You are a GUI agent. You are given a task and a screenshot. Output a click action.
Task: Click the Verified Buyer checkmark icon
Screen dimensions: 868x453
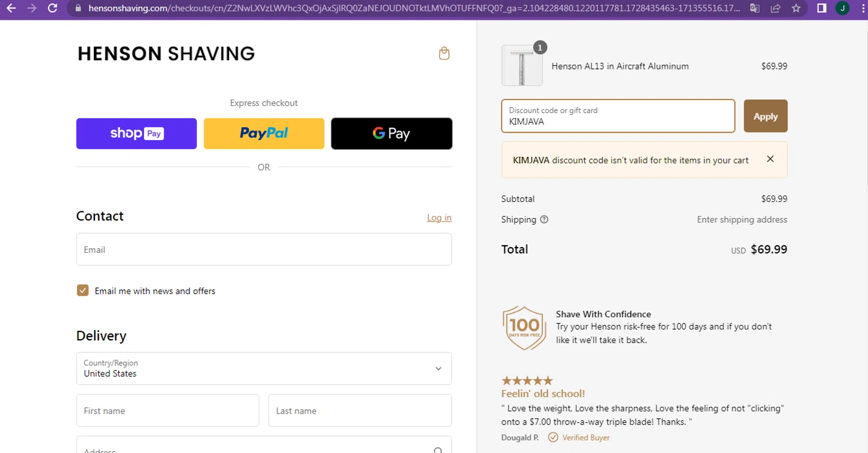pos(553,437)
